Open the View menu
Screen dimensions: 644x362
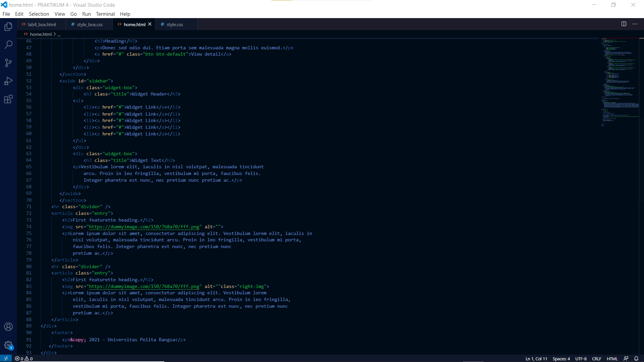coord(60,14)
